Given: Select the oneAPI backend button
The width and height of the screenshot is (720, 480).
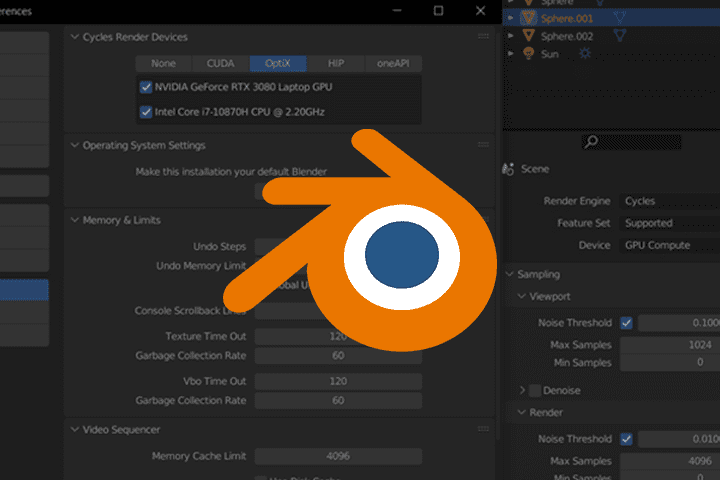Looking at the screenshot, I should [x=393, y=63].
